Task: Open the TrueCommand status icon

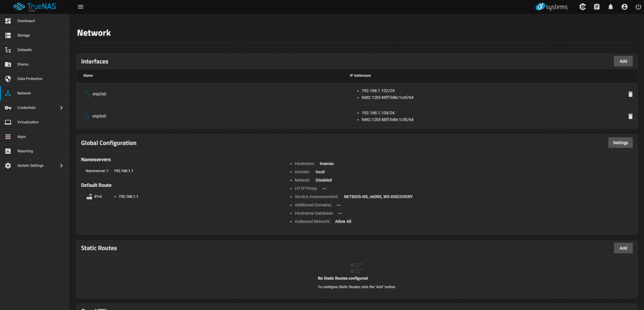Action: [x=583, y=7]
